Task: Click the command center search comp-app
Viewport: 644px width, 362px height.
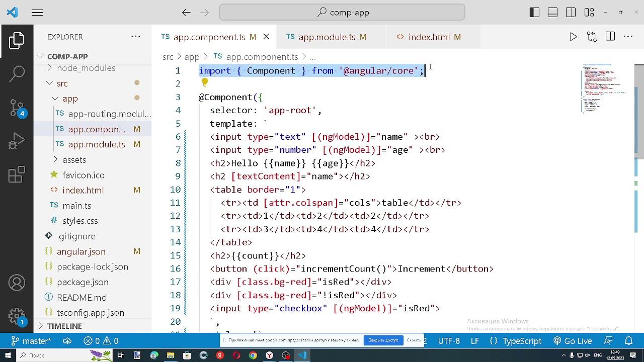Action: 342,13
